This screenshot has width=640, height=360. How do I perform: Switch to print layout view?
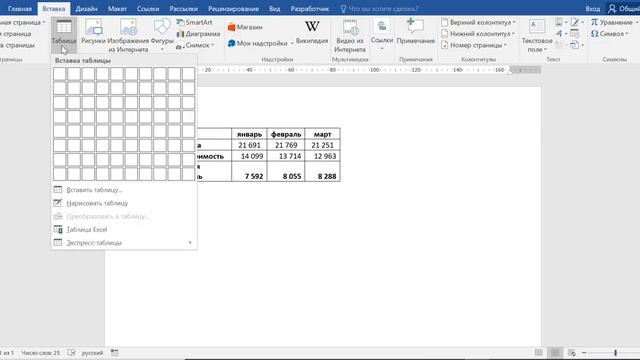555,353
